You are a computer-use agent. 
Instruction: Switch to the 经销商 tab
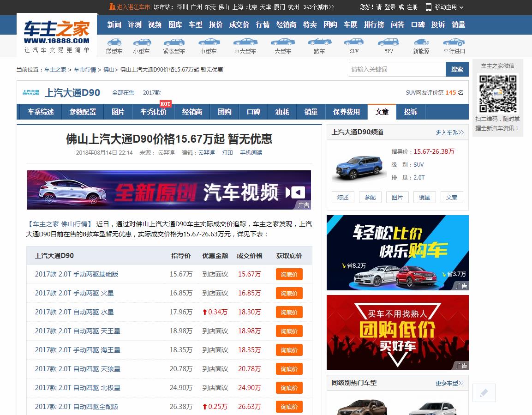(x=192, y=112)
